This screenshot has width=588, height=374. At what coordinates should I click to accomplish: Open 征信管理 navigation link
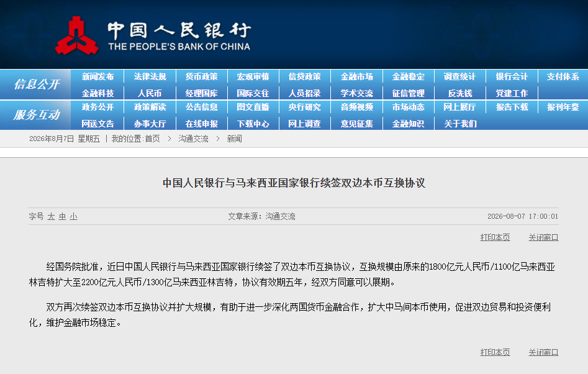[x=408, y=93]
